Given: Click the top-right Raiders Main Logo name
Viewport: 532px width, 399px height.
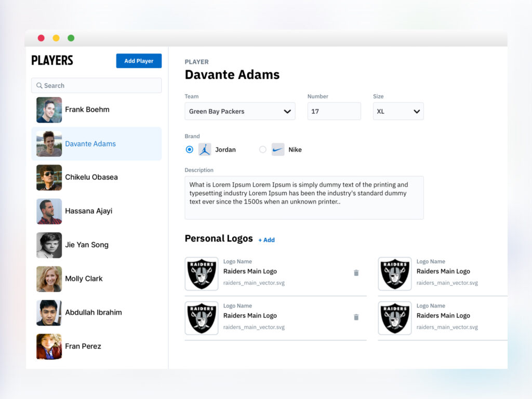Looking at the screenshot, I should pyautogui.click(x=443, y=271).
